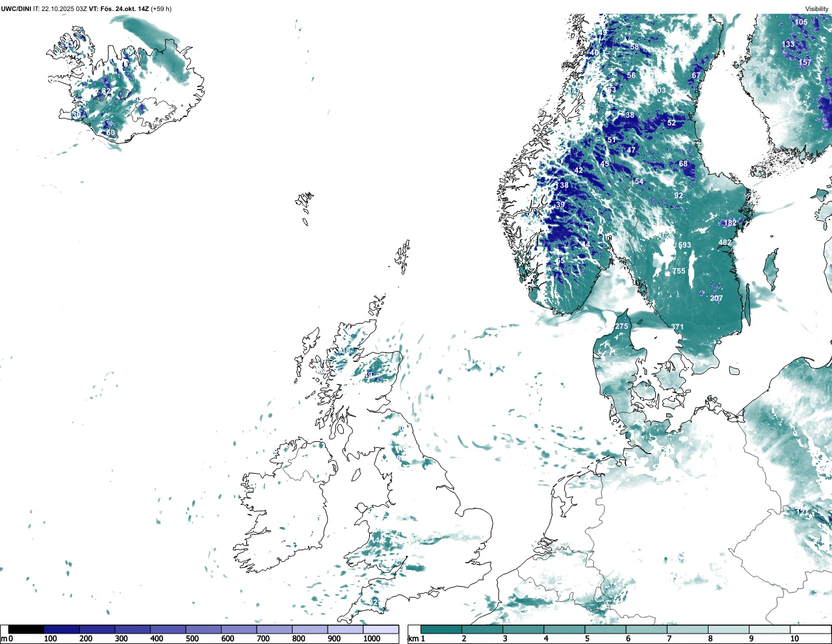This screenshot has height=644, width=832.
Task: Click the 51 visibility value on map
Action: (611, 140)
